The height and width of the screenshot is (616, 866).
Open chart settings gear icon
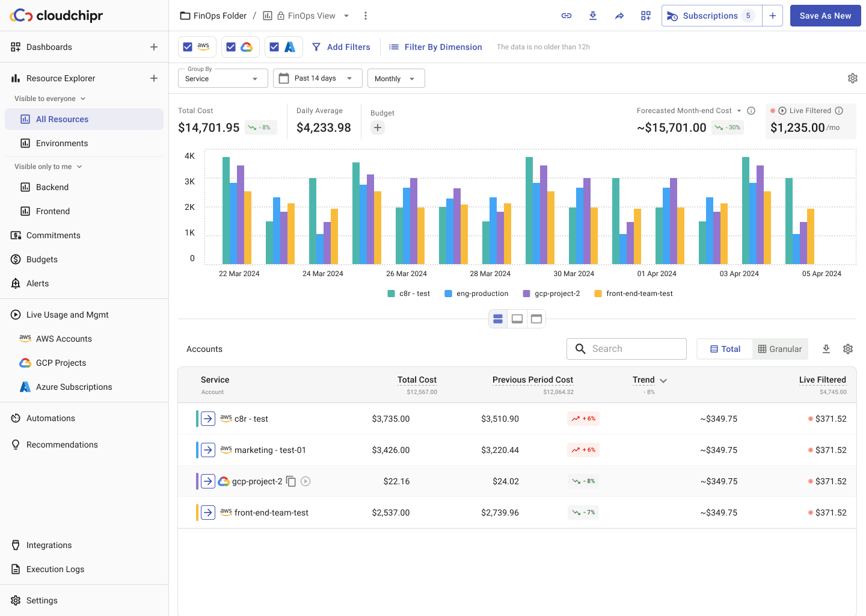click(x=853, y=78)
